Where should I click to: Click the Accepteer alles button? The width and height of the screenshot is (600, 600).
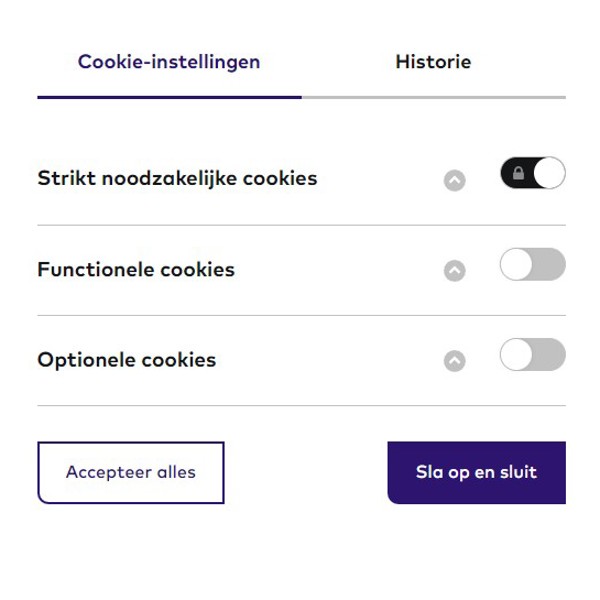[131, 472]
